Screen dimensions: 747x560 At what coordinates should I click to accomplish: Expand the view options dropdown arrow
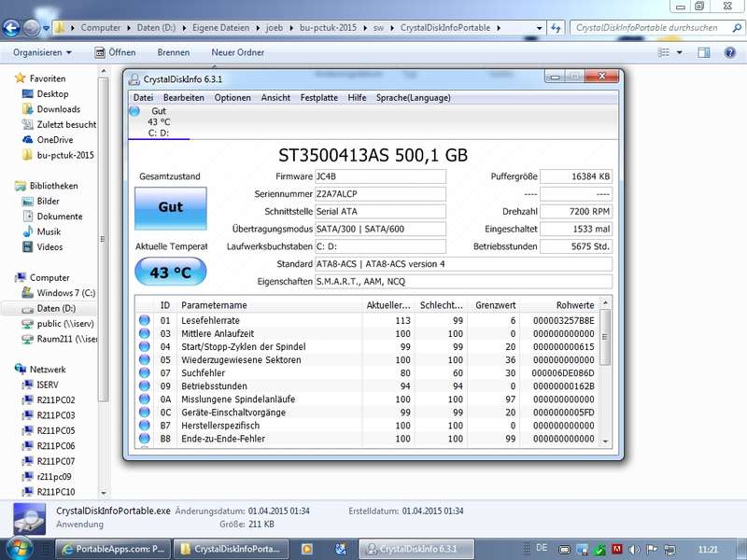point(680,52)
